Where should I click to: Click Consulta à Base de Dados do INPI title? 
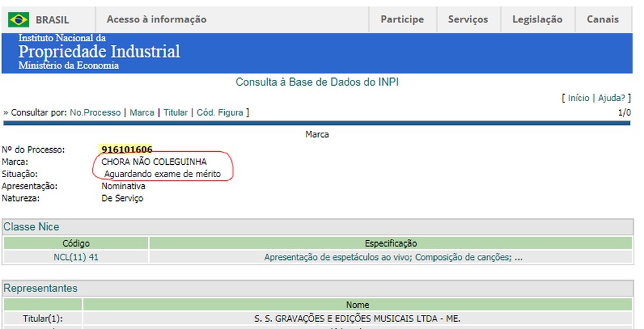tap(317, 82)
